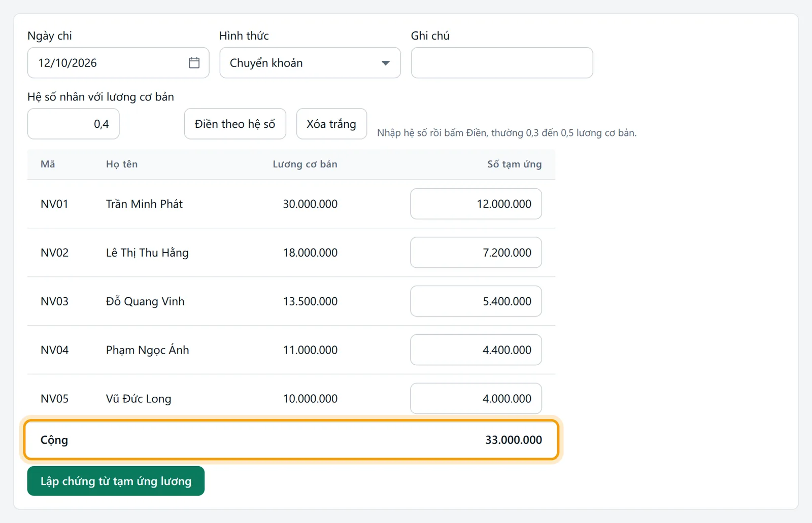Click the Lương cơ bản column header

click(305, 164)
